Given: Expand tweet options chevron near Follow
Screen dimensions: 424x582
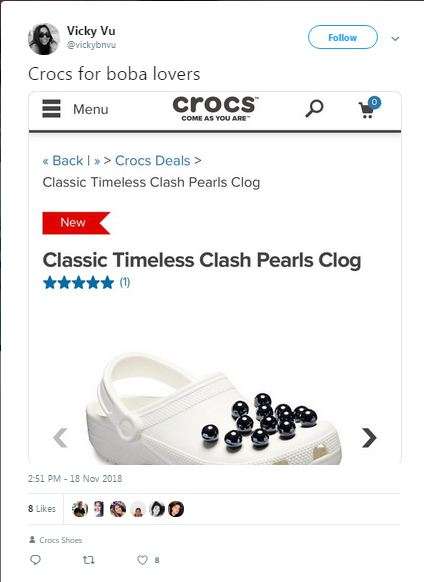Looking at the screenshot, I should [x=395, y=38].
